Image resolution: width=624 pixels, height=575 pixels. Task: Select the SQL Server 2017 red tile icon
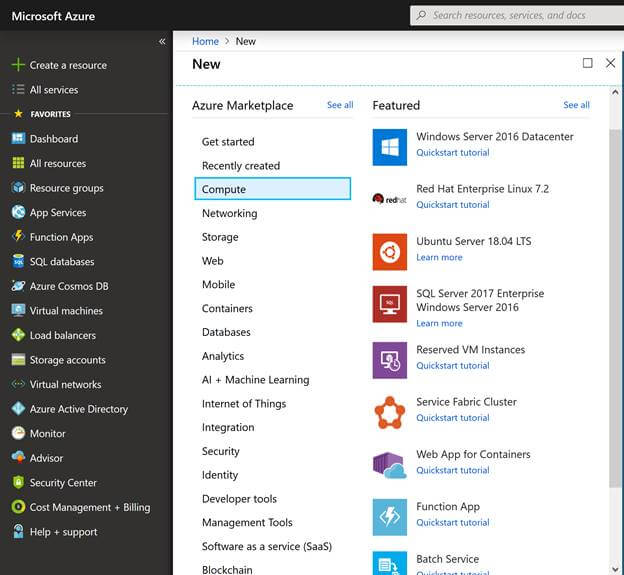coord(390,304)
